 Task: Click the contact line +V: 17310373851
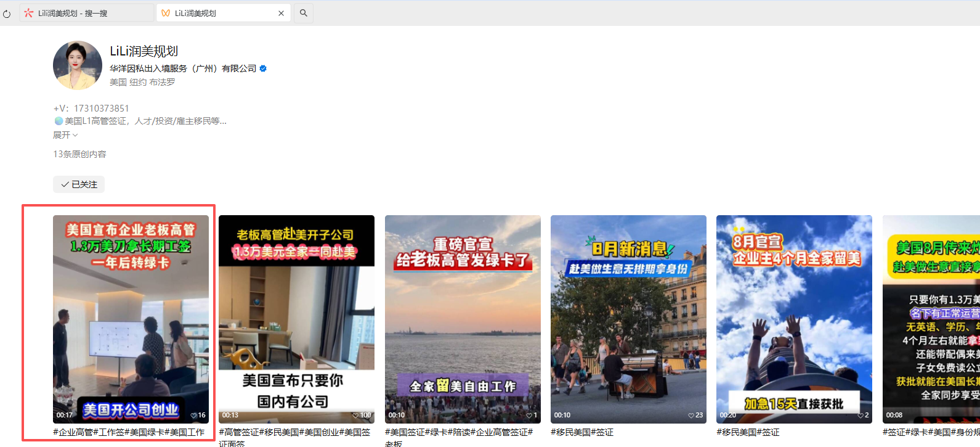(91, 109)
